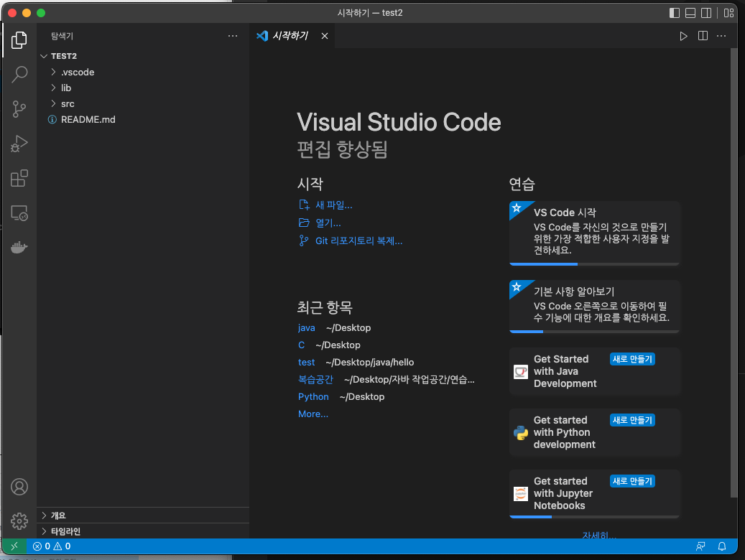Click the VS Code logo on 시작하기 tab
Viewport: 745px width, 560px height.
262,36
